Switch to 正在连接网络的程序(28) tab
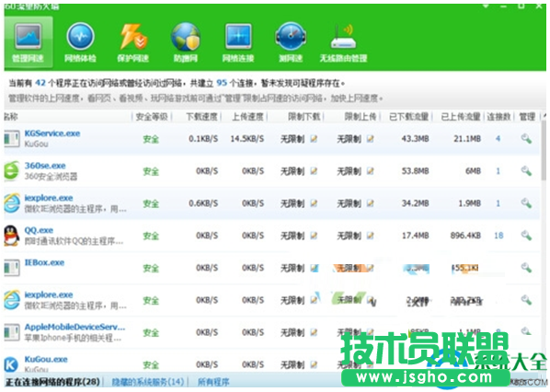This screenshot has height=392, width=550. [x=52, y=382]
